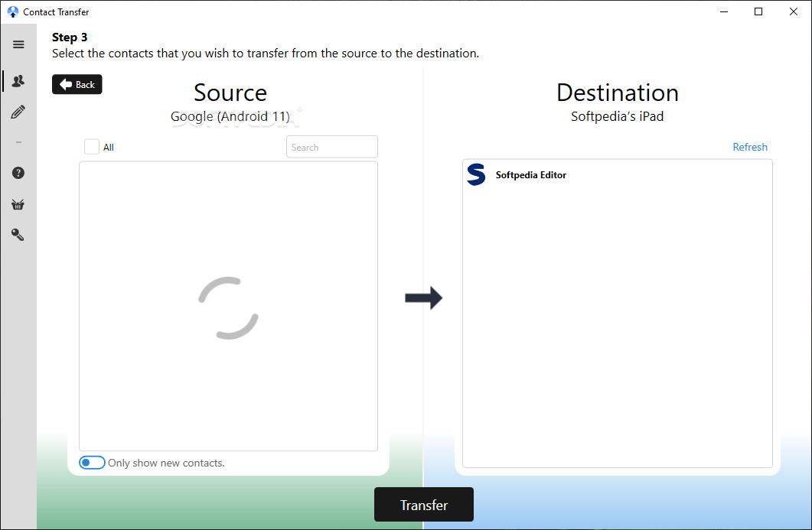The width and height of the screenshot is (812, 530).
Task: Maximize the Contact Transfer window
Action: (x=758, y=11)
